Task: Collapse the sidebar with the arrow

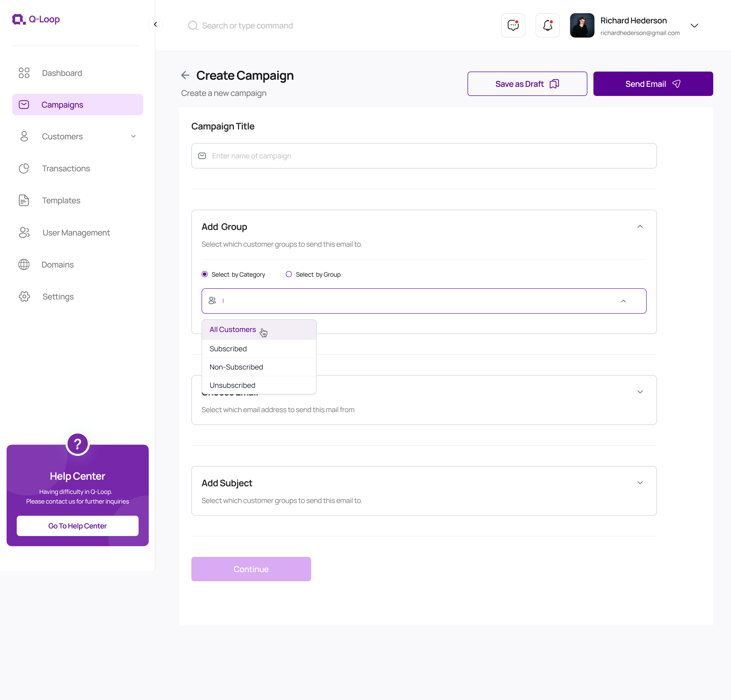Action: [x=155, y=25]
